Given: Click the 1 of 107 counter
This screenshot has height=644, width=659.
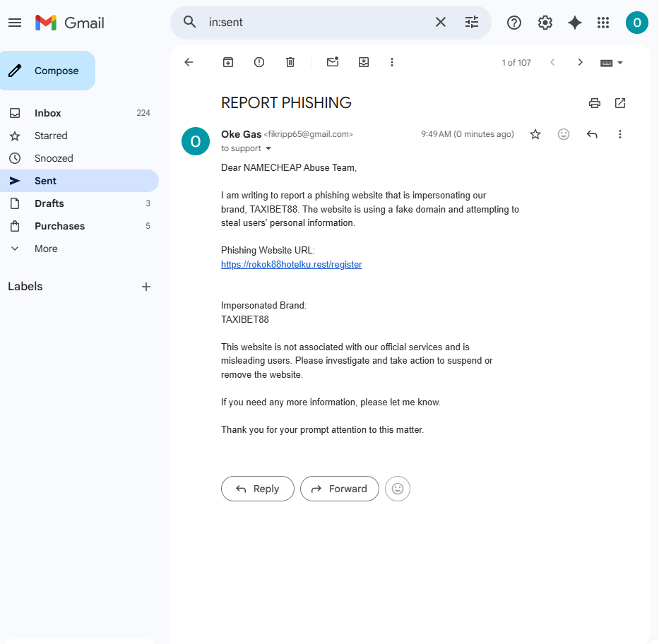Looking at the screenshot, I should point(516,63).
